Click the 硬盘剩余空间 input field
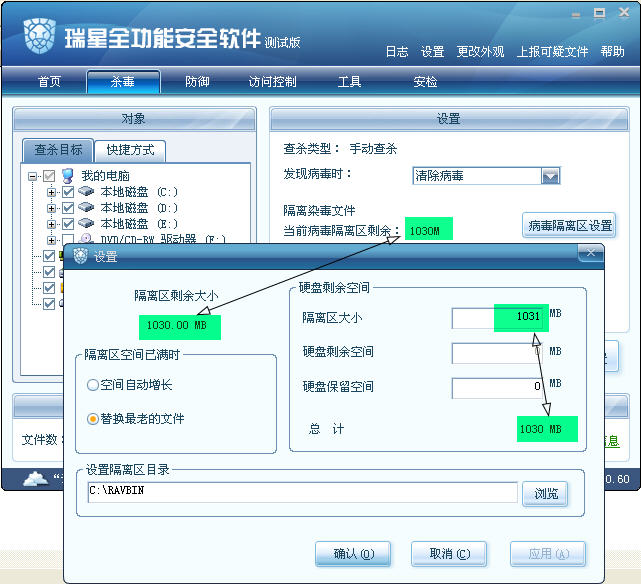This screenshot has width=641, height=584. pos(497,353)
